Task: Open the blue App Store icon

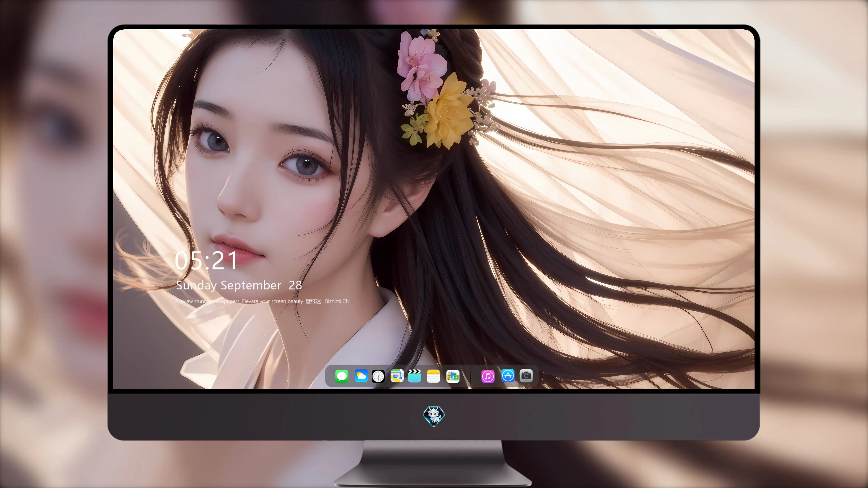Action: coord(508,375)
